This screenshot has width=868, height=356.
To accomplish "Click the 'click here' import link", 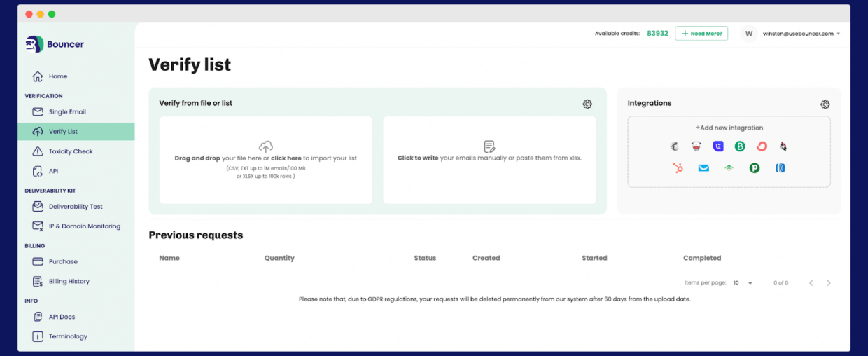I will coord(286,158).
